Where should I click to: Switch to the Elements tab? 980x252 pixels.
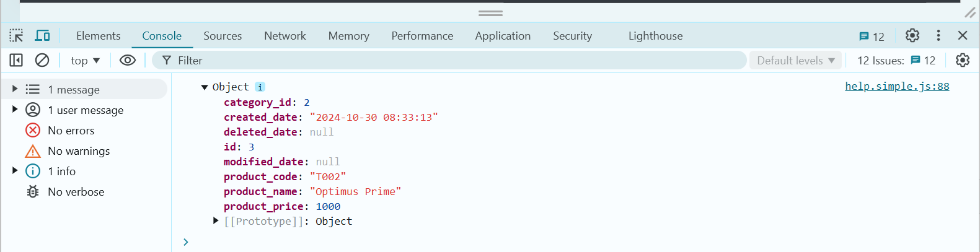pos(98,36)
